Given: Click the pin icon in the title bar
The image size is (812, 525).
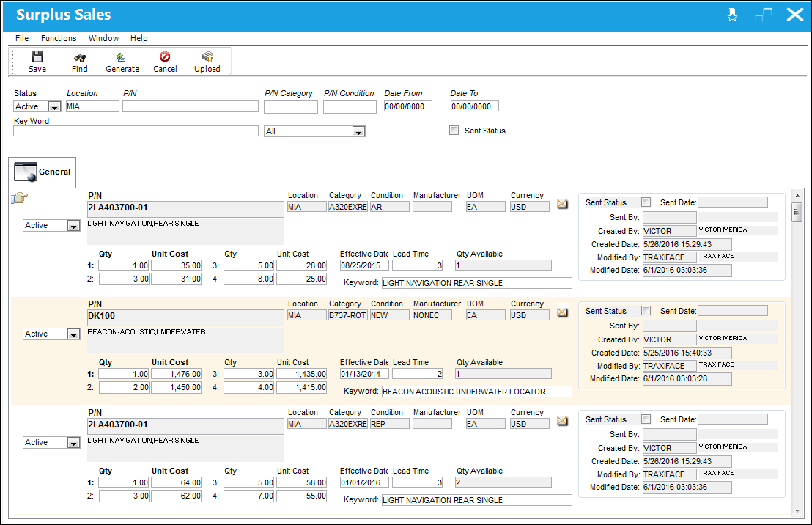Looking at the screenshot, I should [x=732, y=15].
